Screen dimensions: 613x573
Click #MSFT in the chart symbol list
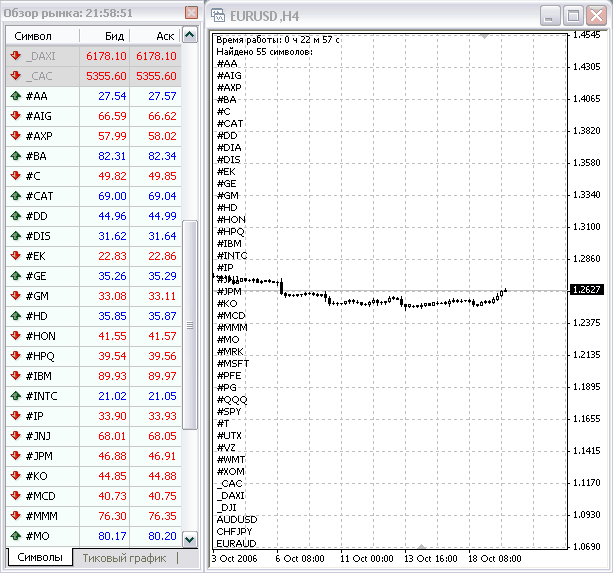click(x=233, y=363)
